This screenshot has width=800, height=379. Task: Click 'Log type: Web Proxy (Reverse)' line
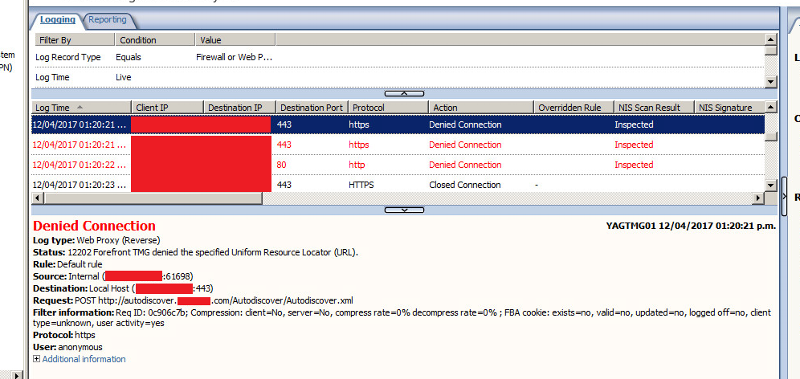tap(96, 240)
